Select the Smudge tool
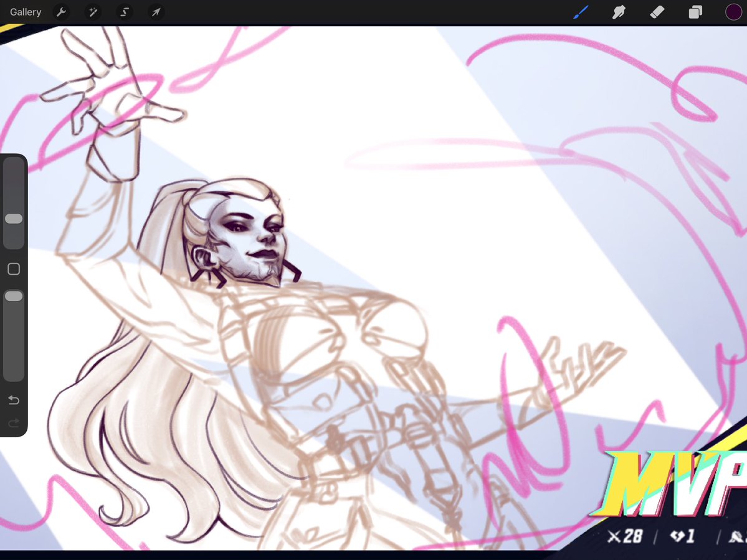 [x=619, y=12]
